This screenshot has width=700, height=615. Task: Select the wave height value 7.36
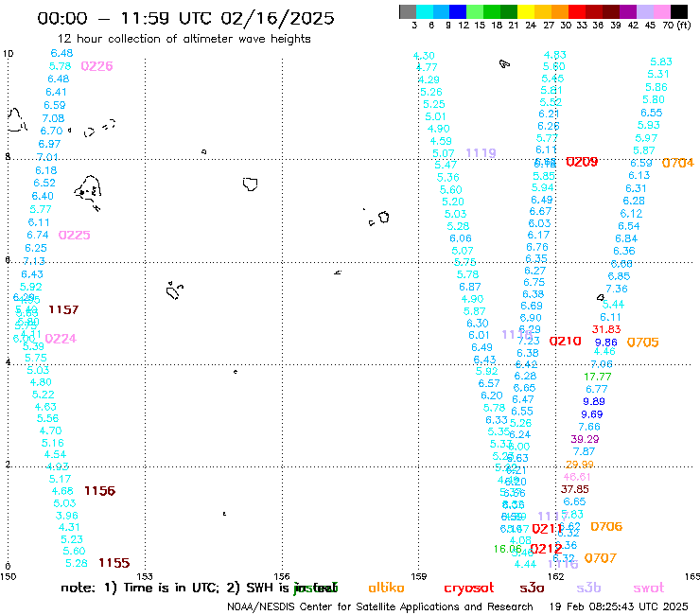[617, 289]
